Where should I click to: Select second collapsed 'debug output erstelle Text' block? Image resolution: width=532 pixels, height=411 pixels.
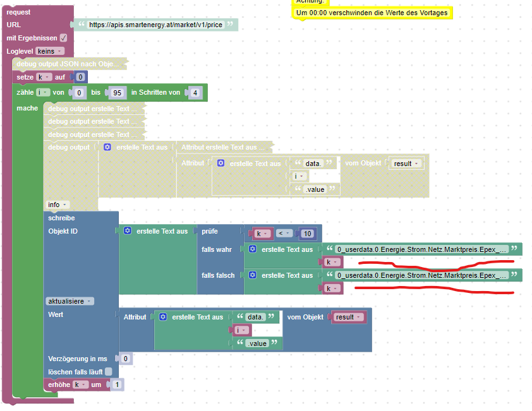pyautogui.click(x=94, y=121)
